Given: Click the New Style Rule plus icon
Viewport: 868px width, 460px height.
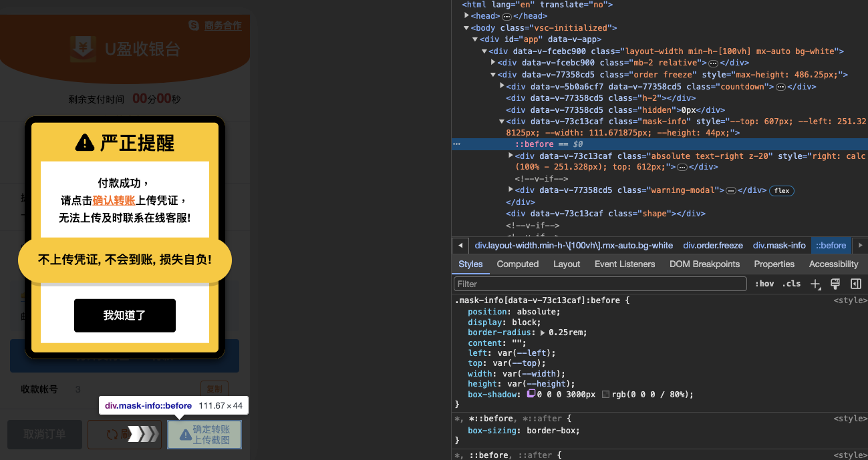Looking at the screenshot, I should (815, 284).
